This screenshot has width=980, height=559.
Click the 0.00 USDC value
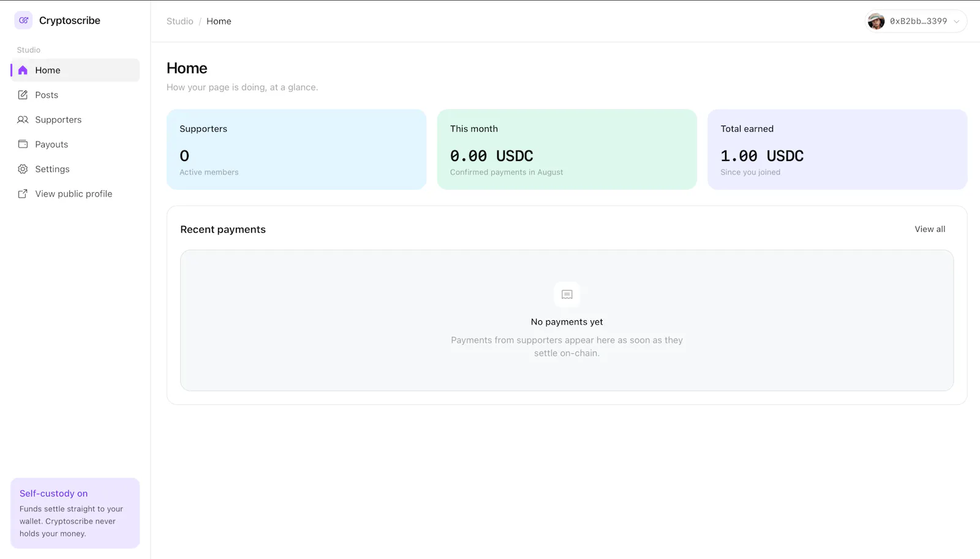point(492,156)
